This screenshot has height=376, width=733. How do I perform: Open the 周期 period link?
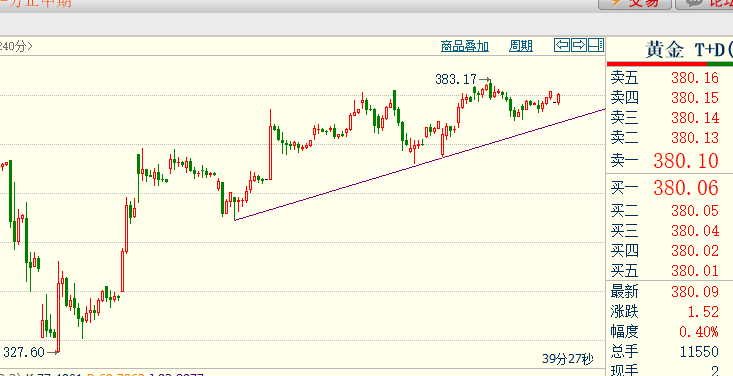coord(521,46)
